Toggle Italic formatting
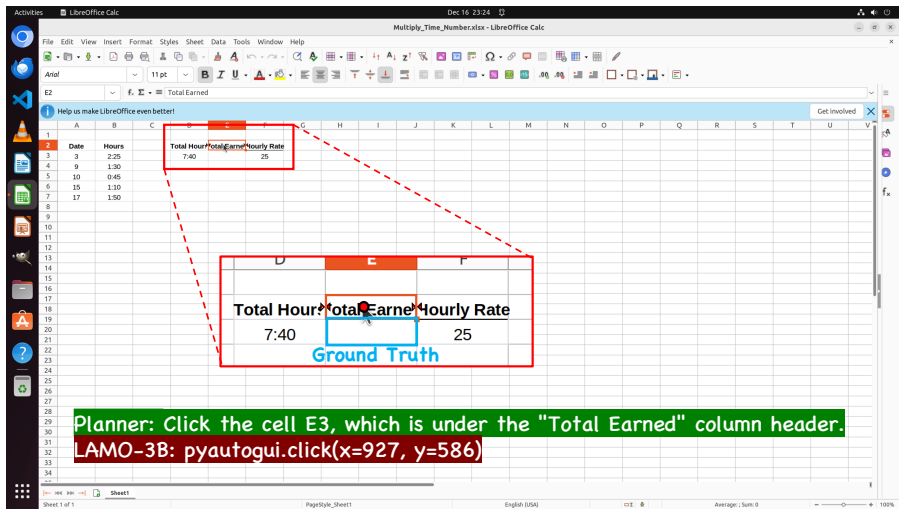The width and height of the screenshot is (905, 515). click(220, 74)
